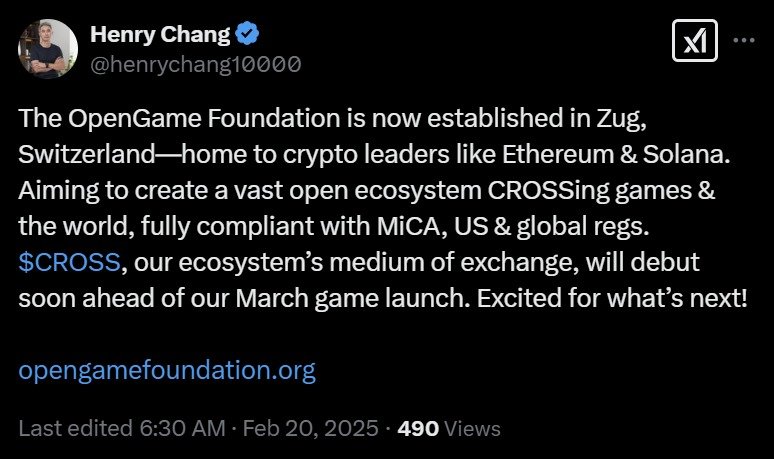This screenshot has height=459, width=774.
Task: Click the 6:30 AM timestamp
Action: 183,428
